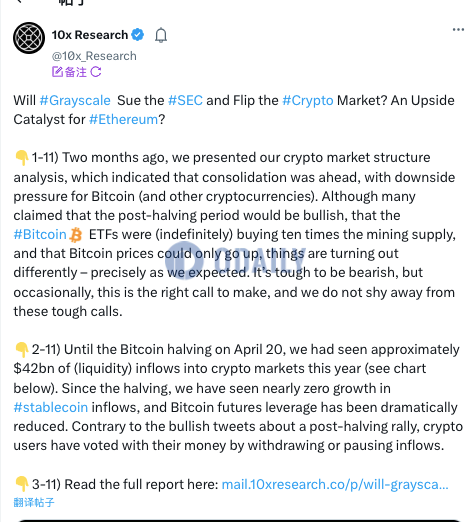Open the 10x Research display name

point(90,35)
